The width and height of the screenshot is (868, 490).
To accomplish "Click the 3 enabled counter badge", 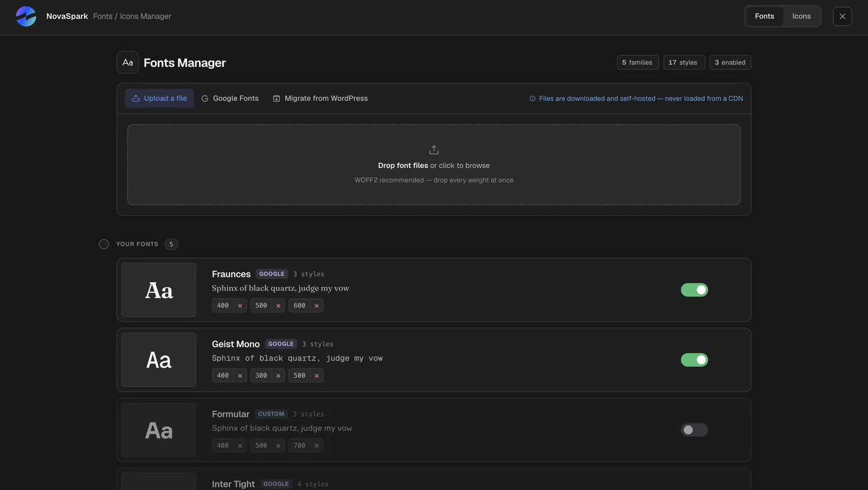I will click(x=730, y=62).
